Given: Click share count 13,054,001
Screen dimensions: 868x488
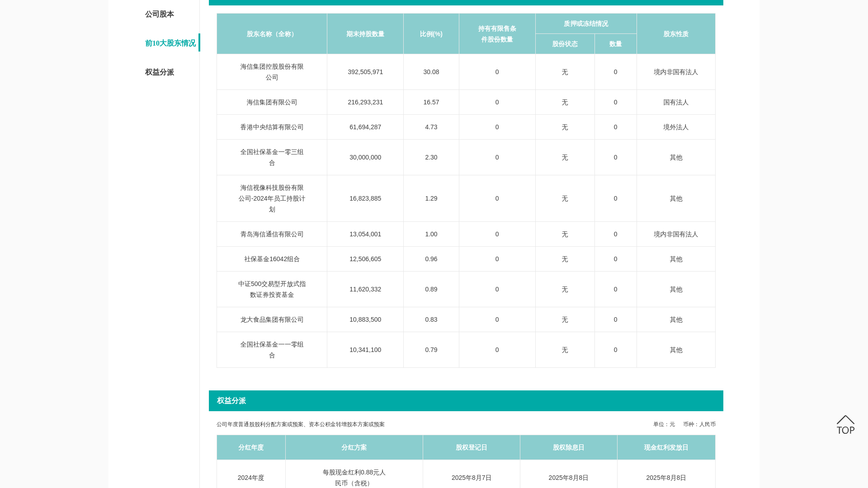Looking at the screenshot, I should click(365, 234).
